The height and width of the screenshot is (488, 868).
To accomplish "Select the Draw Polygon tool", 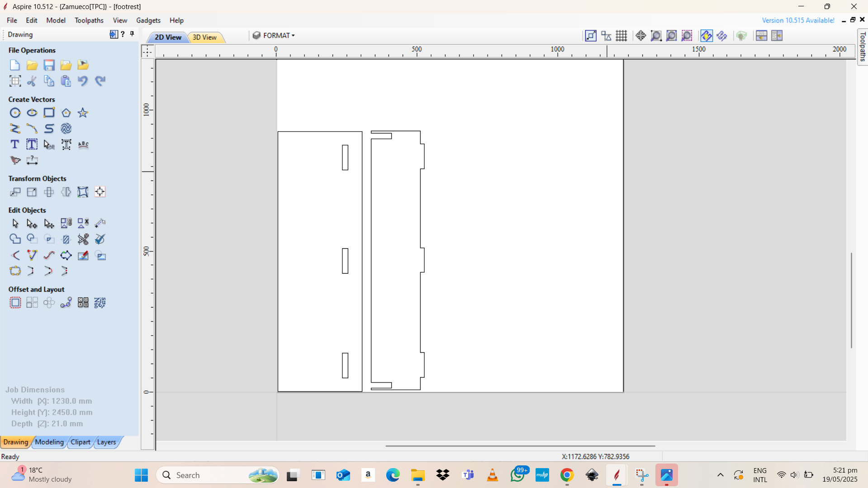I will [66, 113].
